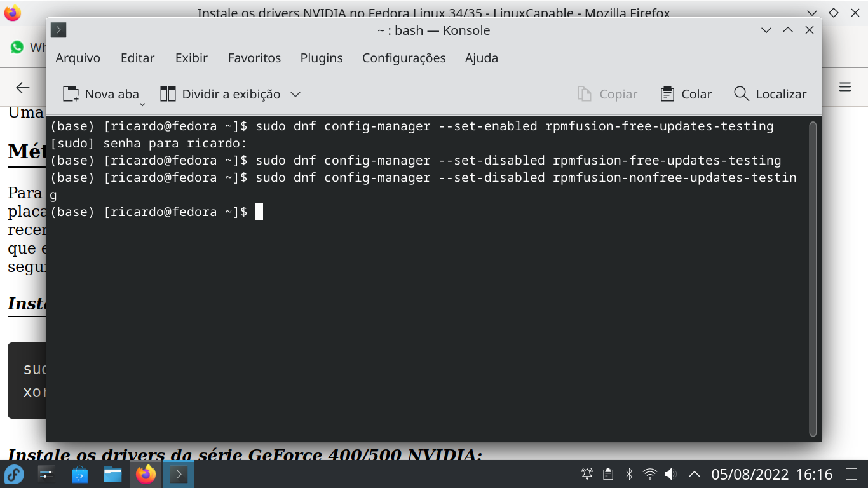This screenshot has height=488, width=868.
Task: Click the '[sudo] senha para ricardo:' line
Action: [148, 143]
